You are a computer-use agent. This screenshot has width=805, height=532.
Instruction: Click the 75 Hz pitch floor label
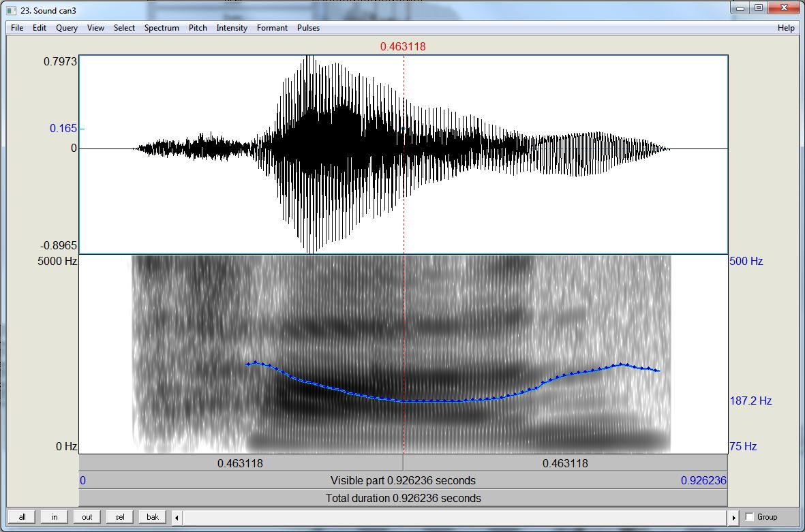[x=744, y=446]
